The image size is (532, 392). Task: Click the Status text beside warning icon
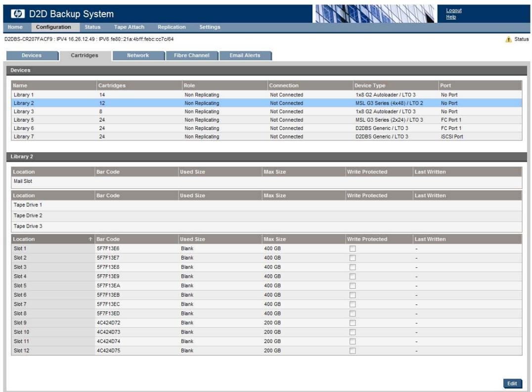click(x=521, y=40)
